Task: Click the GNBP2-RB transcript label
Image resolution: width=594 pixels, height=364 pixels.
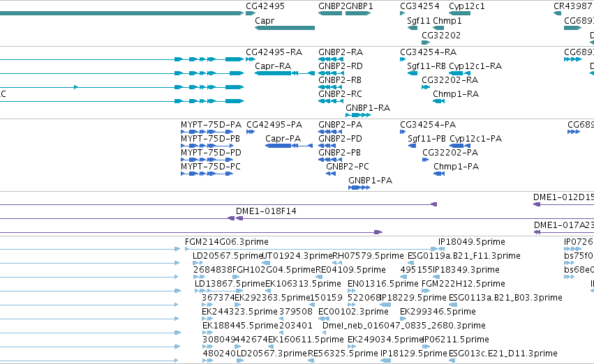Action: (x=340, y=80)
